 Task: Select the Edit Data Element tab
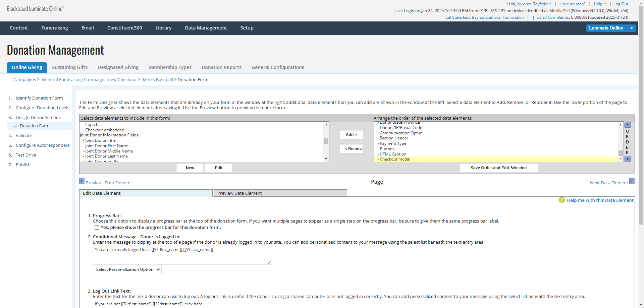(146, 193)
